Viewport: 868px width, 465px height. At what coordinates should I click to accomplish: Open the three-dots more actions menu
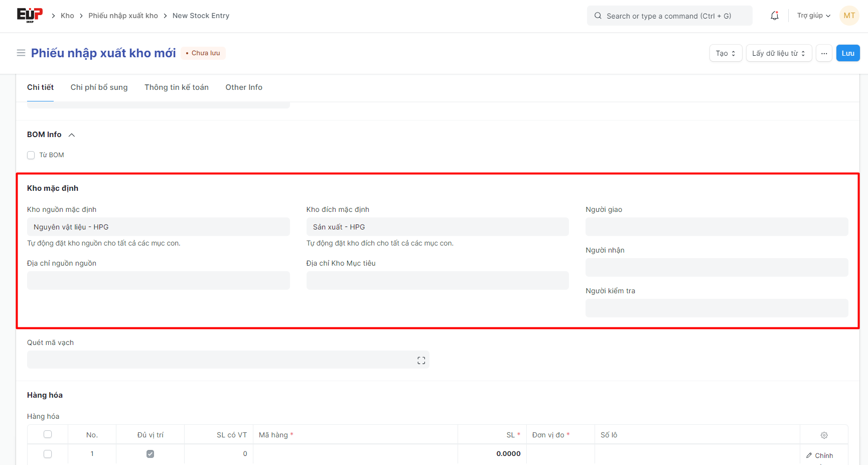point(824,53)
